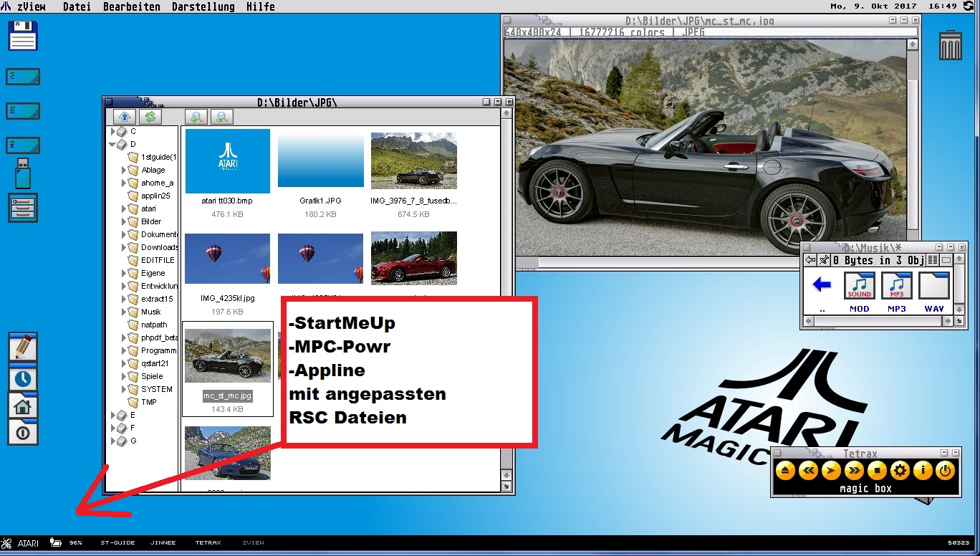Click the Tetrax eject button
Viewport: 980px width, 556px height.
785,471
